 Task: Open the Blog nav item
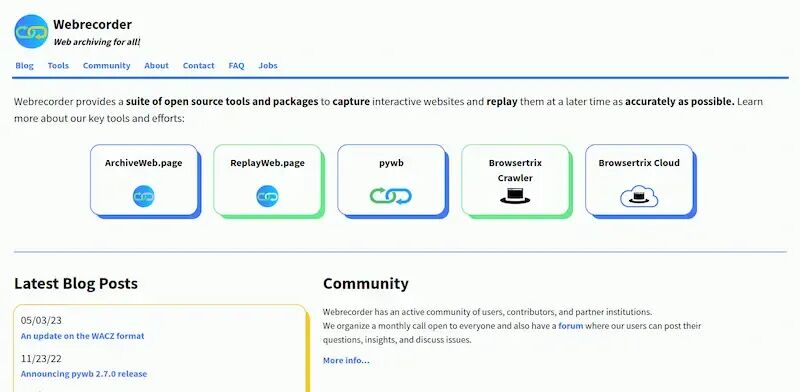(24, 65)
